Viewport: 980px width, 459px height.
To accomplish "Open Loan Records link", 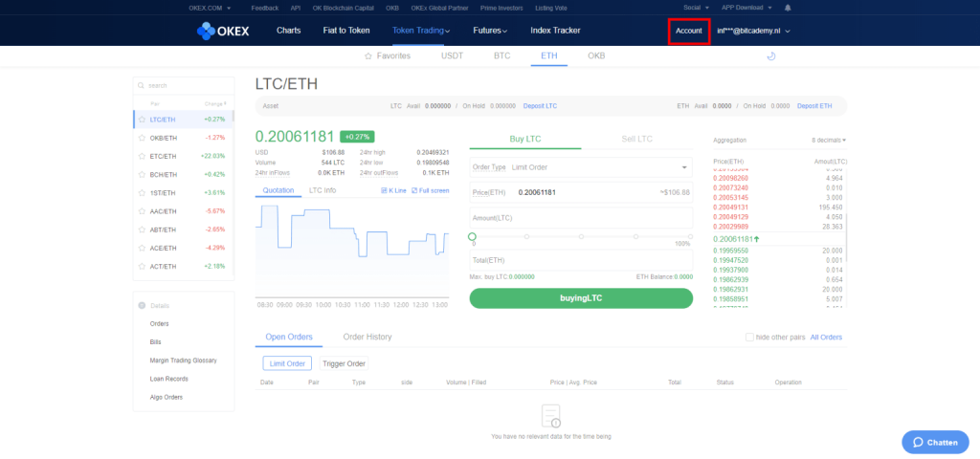I will [168, 379].
